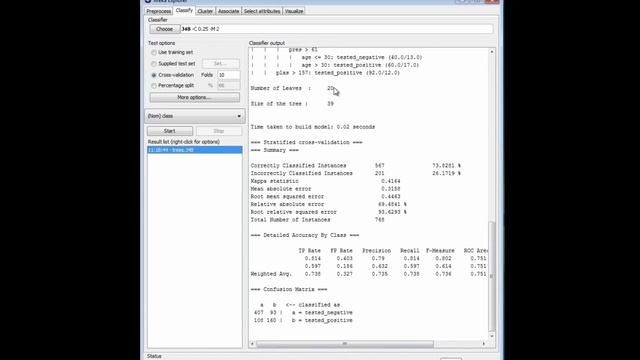Click the F-Measure column header
This screenshot has height=360, width=640.
440,251
